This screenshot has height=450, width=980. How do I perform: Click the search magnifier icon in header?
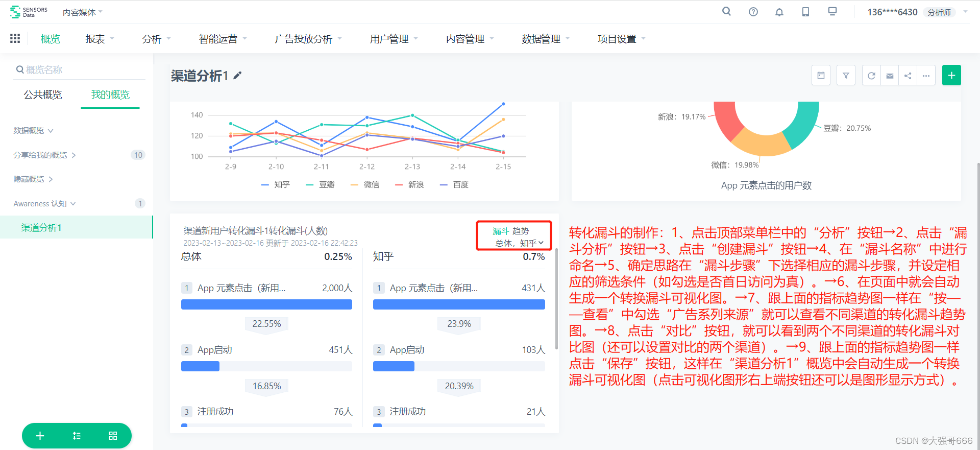click(x=726, y=11)
